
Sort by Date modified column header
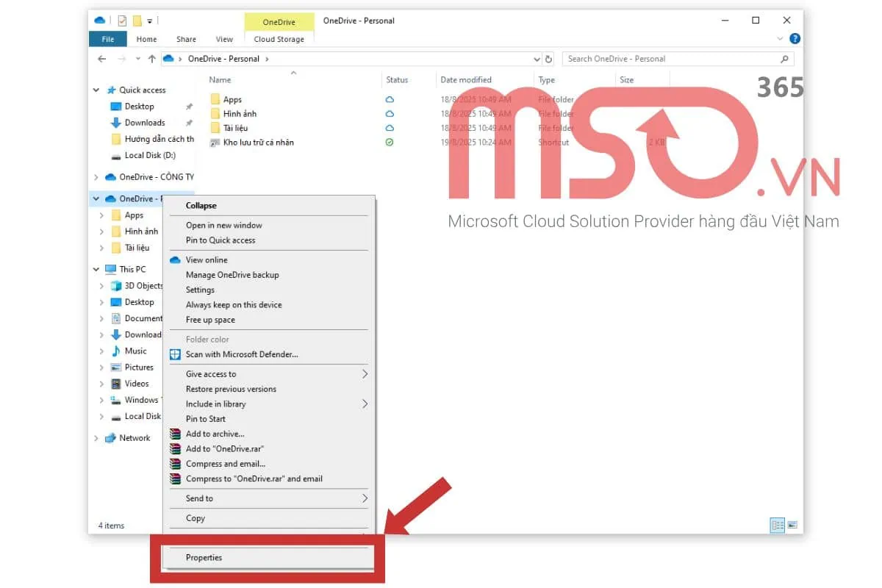(465, 80)
